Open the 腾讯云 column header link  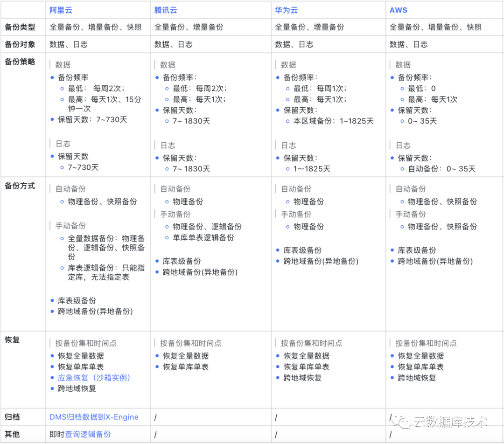click(x=166, y=10)
